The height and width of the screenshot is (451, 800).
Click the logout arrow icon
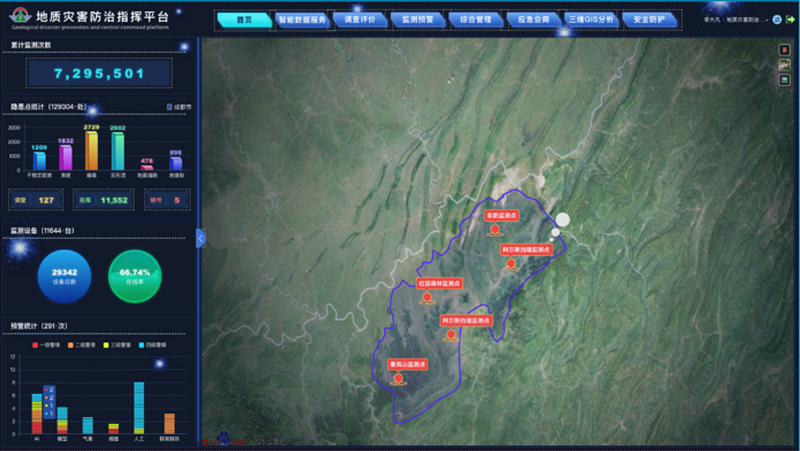(790, 20)
